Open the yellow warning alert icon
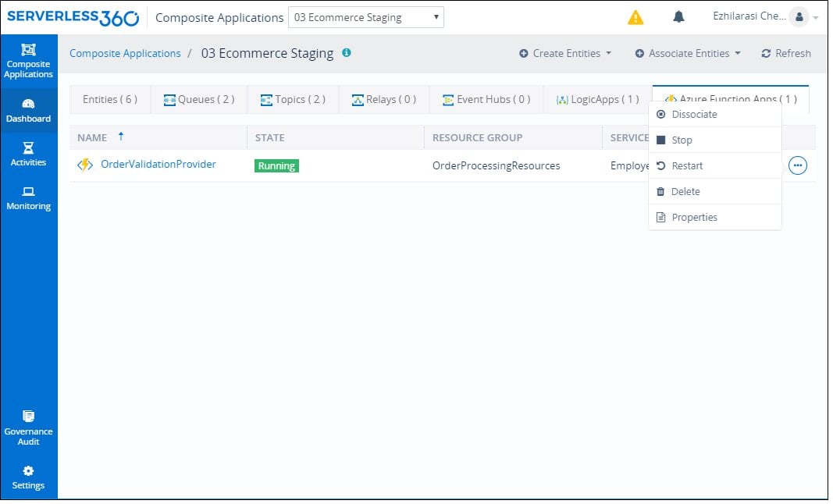The width and height of the screenshot is (833, 504). [635, 17]
